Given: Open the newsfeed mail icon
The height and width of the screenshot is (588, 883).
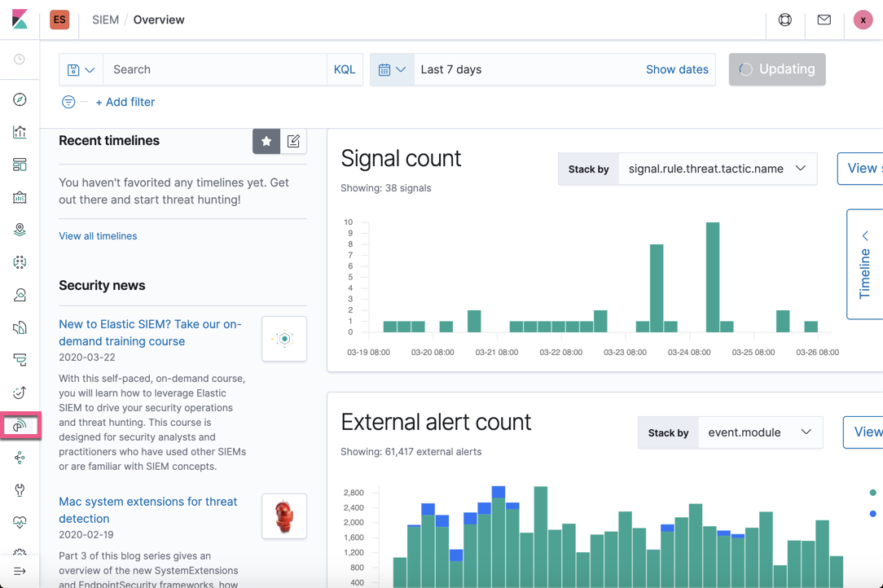Looking at the screenshot, I should [x=824, y=20].
